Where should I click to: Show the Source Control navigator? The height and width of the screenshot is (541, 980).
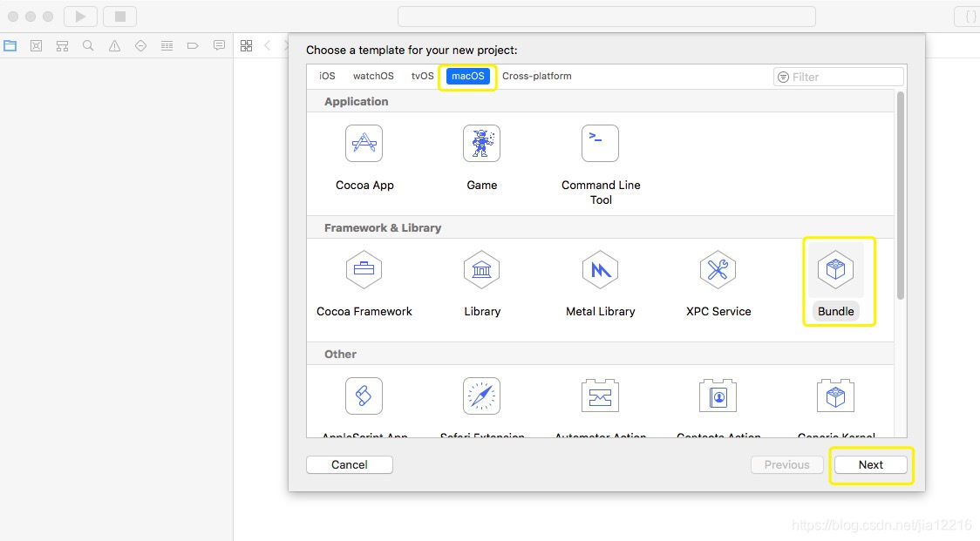[x=37, y=45]
